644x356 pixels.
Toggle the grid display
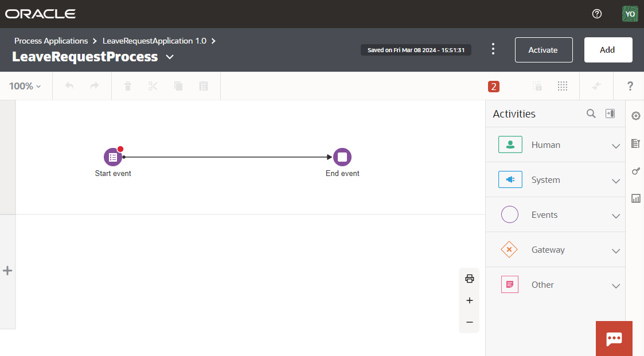pos(563,86)
